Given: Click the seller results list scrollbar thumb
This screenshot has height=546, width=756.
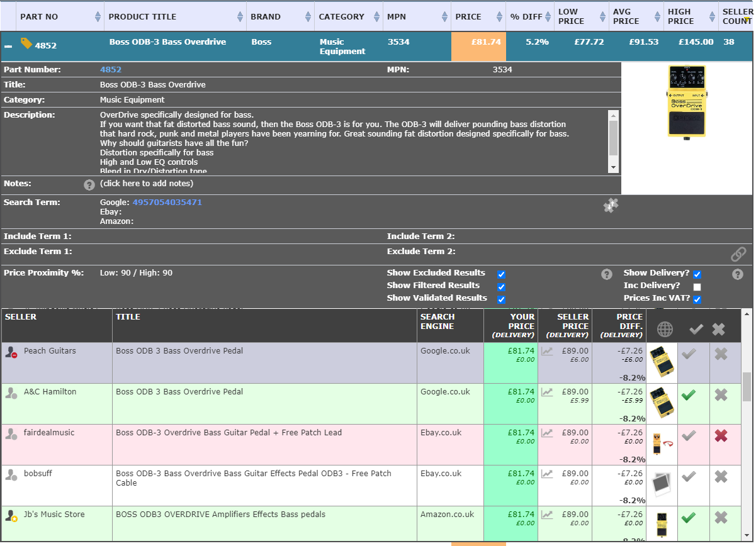Looking at the screenshot, I should (747, 386).
